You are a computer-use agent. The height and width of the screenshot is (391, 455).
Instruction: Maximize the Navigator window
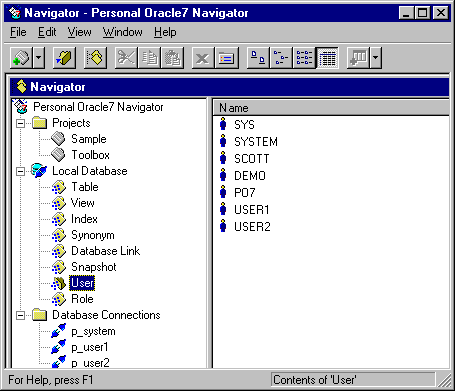[423, 13]
